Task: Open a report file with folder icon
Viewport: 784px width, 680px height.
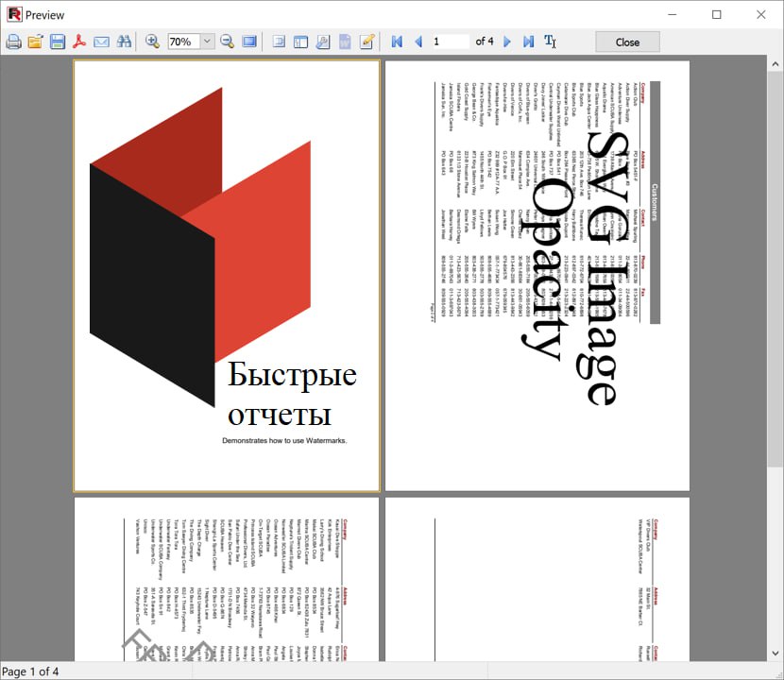Action: (x=35, y=42)
